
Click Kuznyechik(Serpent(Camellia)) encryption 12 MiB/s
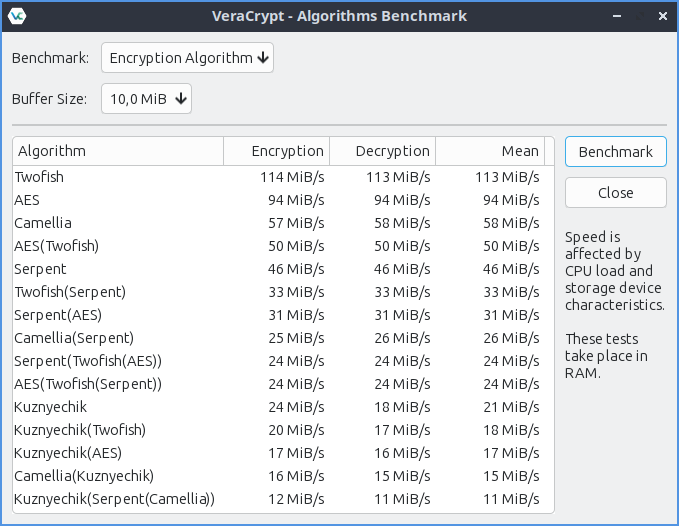[296, 499]
